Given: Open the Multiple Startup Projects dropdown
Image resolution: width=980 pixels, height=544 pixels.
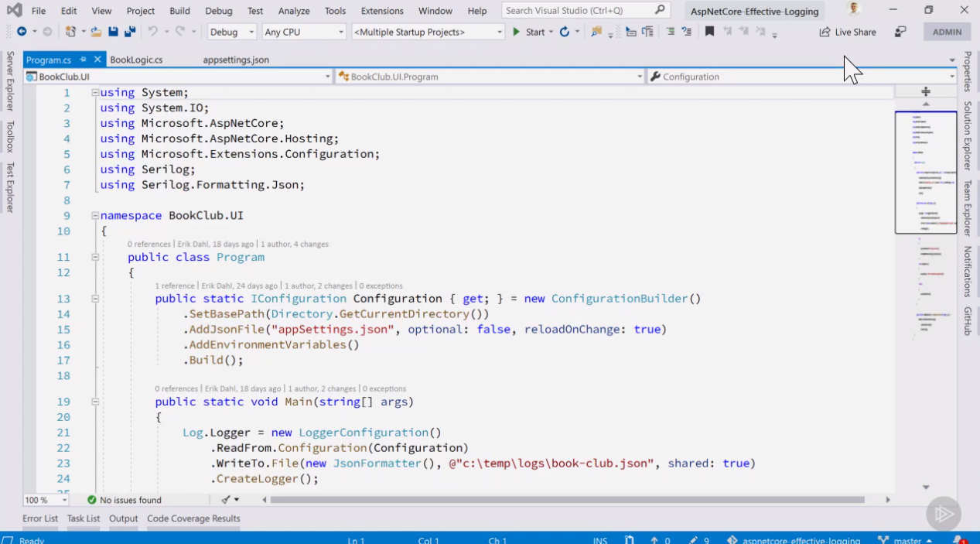Looking at the screenshot, I should 428,32.
